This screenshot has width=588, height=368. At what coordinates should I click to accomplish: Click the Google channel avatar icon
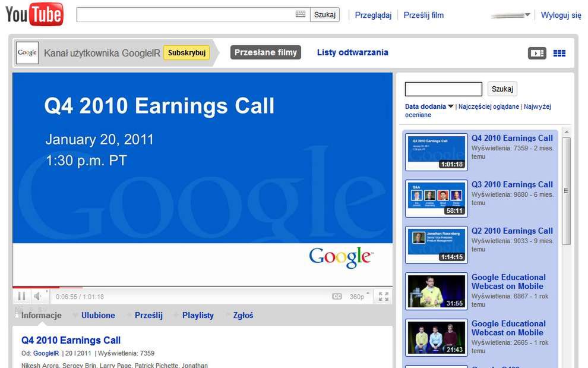click(x=27, y=52)
